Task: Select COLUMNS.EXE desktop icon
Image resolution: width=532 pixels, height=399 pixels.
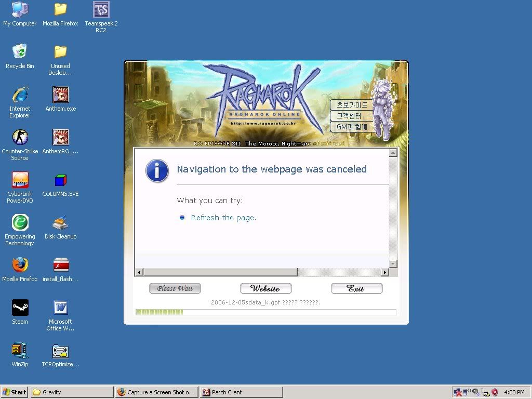Action: (60, 184)
